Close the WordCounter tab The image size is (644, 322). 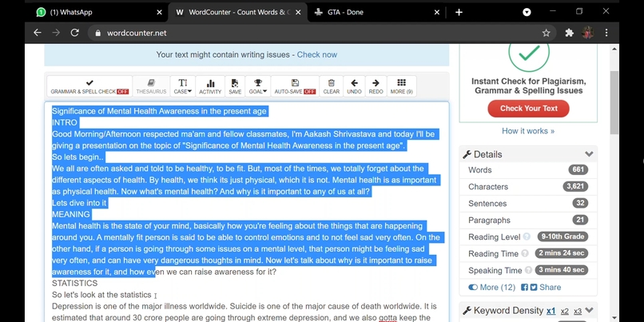coord(298,12)
